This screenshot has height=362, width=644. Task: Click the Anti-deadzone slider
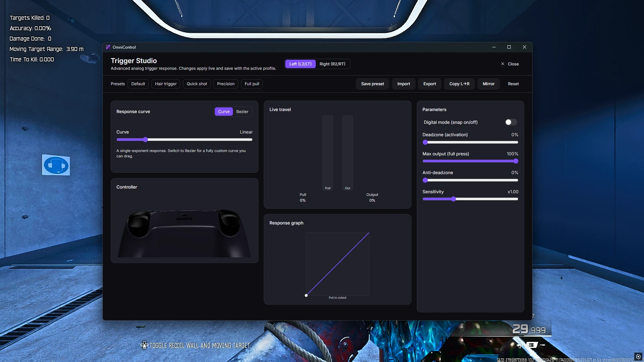(x=470, y=180)
